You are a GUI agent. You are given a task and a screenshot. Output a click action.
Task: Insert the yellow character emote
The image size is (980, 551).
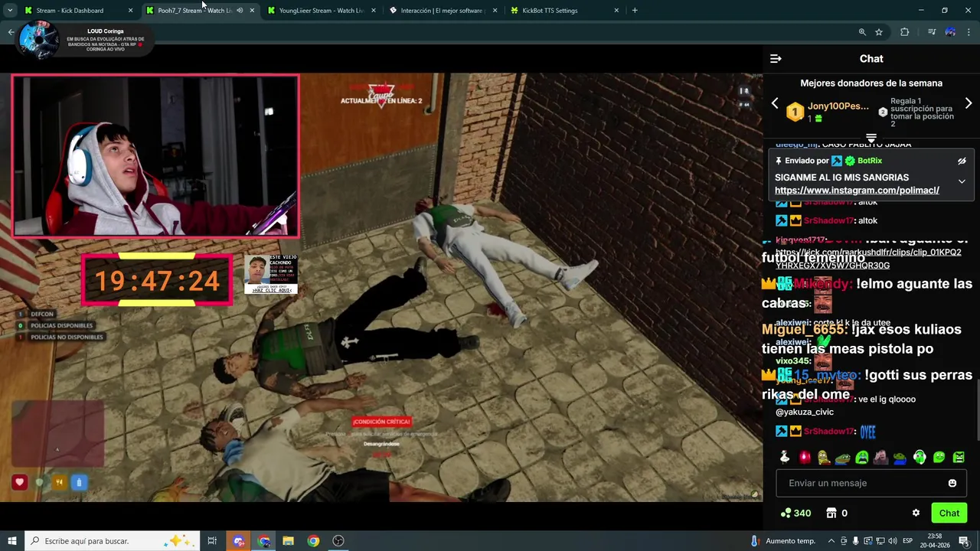[x=823, y=458]
